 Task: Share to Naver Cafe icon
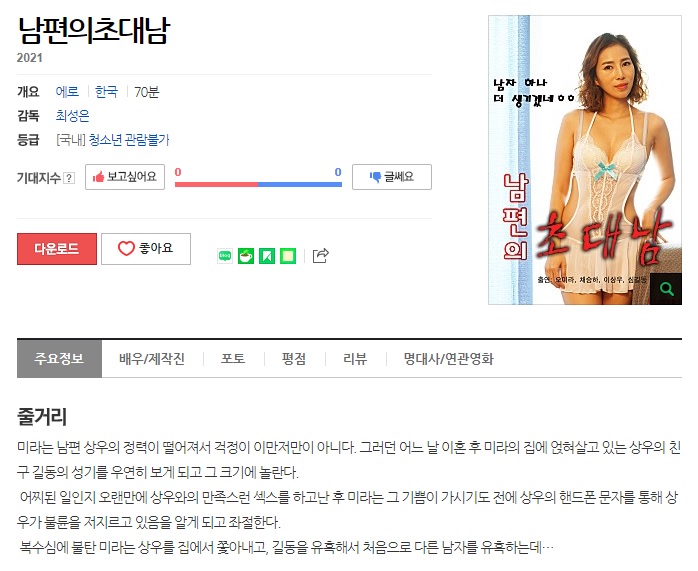pos(246,256)
